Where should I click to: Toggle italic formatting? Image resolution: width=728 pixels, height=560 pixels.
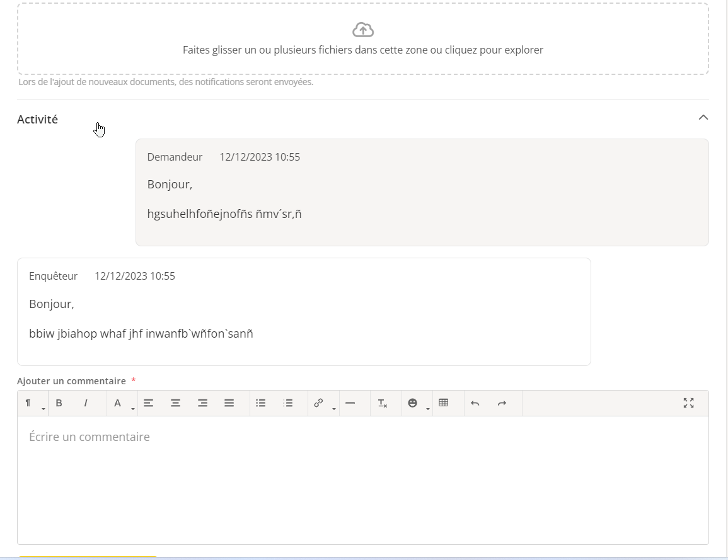coord(86,403)
